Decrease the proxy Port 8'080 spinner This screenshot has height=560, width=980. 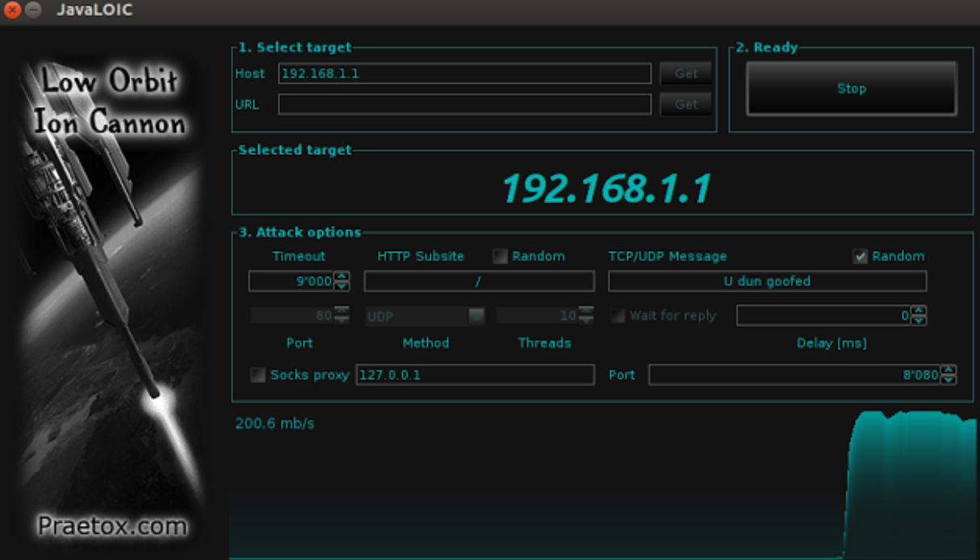(x=949, y=379)
